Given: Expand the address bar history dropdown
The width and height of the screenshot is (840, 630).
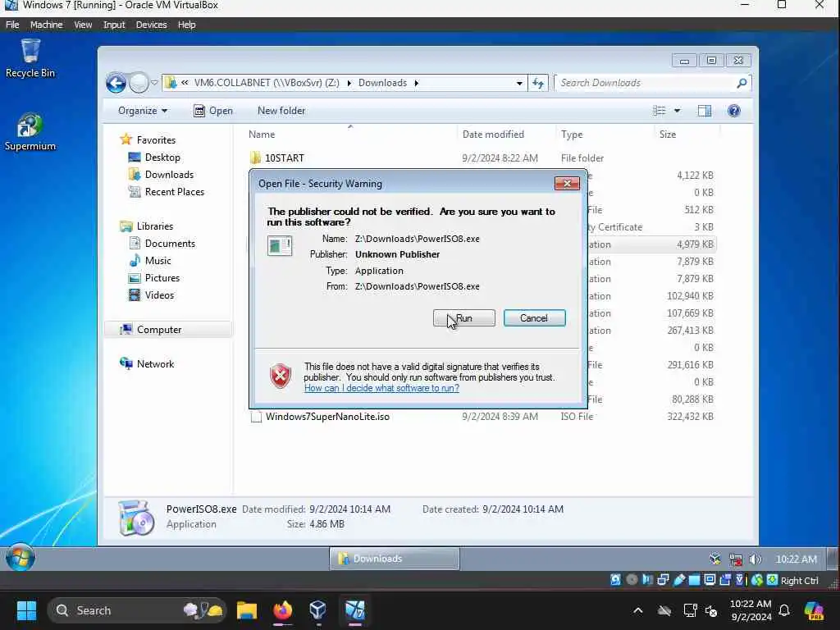Looking at the screenshot, I should point(519,83).
